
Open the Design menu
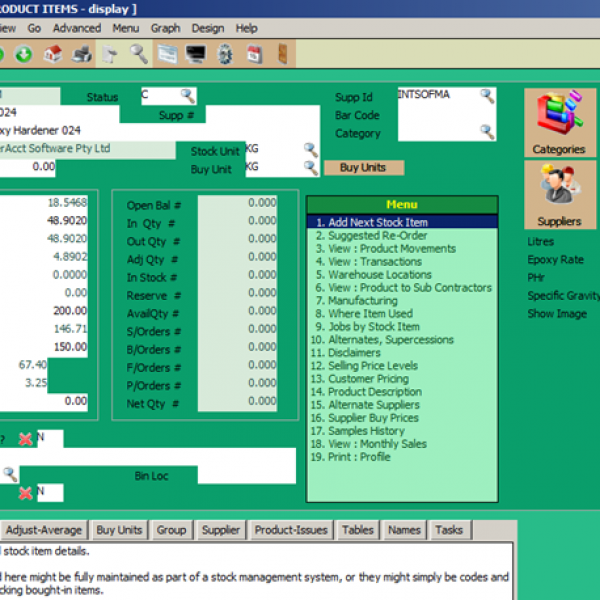click(208, 28)
